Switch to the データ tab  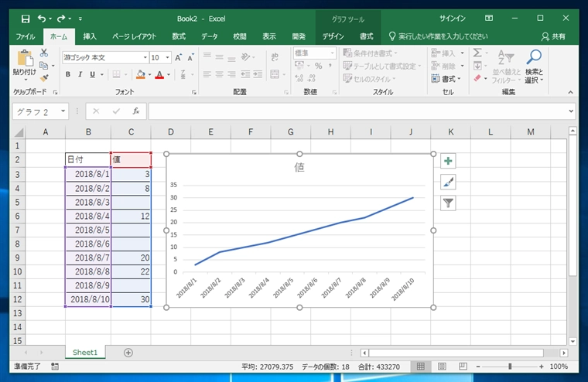coord(209,36)
